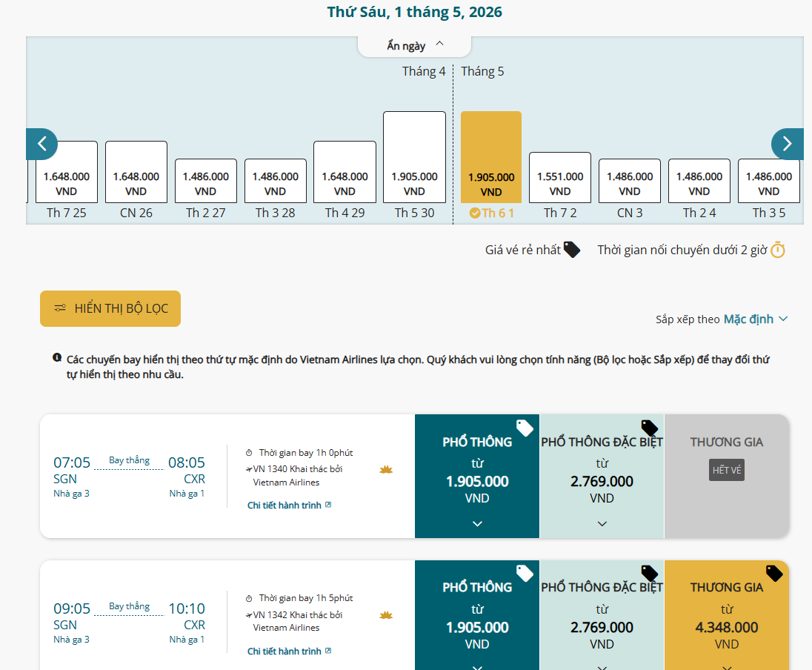Click the clock icon beside connection time legend
This screenshot has width=812, height=670.
coord(777,250)
